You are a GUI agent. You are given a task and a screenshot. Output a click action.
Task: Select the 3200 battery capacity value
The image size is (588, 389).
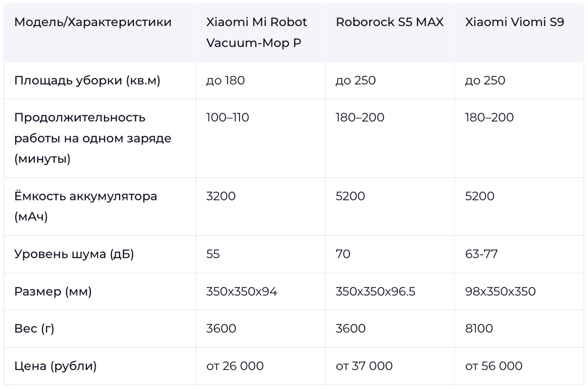[221, 196]
